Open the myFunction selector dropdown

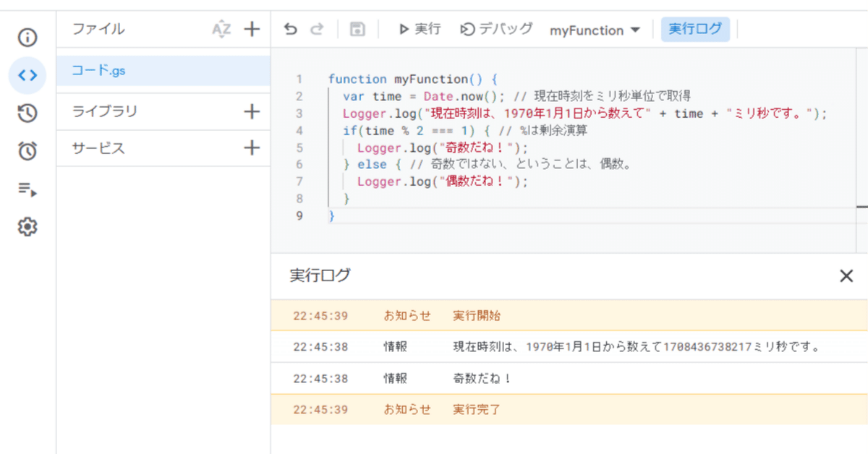pos(595,30)
